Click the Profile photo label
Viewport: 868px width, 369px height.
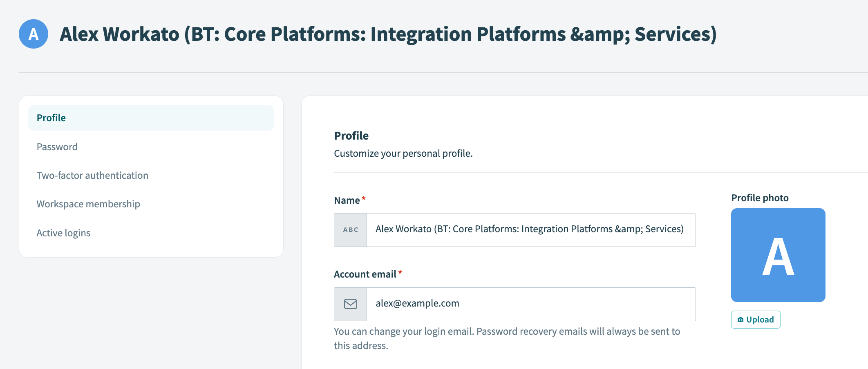(760, 198)
